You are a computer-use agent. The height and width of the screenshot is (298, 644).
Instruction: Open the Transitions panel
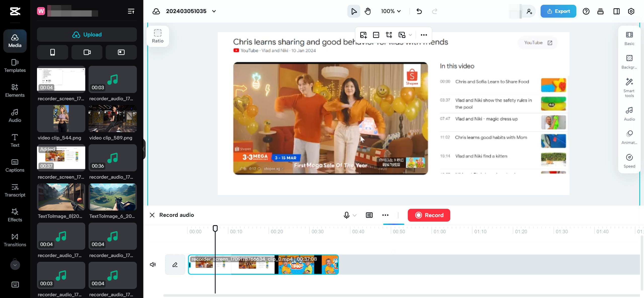coord(15,240)
